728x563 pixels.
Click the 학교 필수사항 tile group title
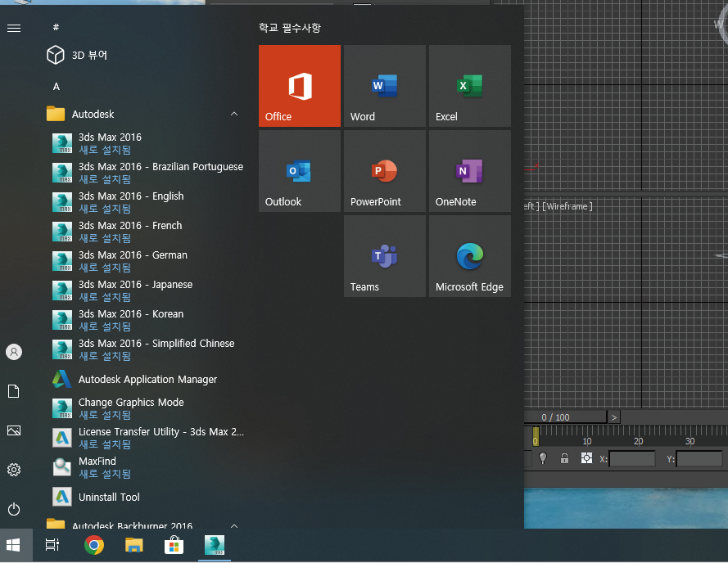point(290,28)
